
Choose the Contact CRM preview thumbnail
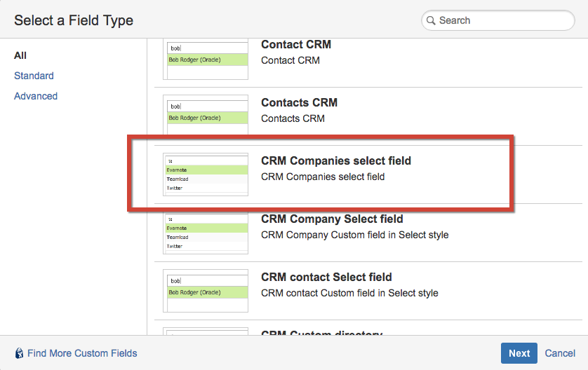coord(206,55)
